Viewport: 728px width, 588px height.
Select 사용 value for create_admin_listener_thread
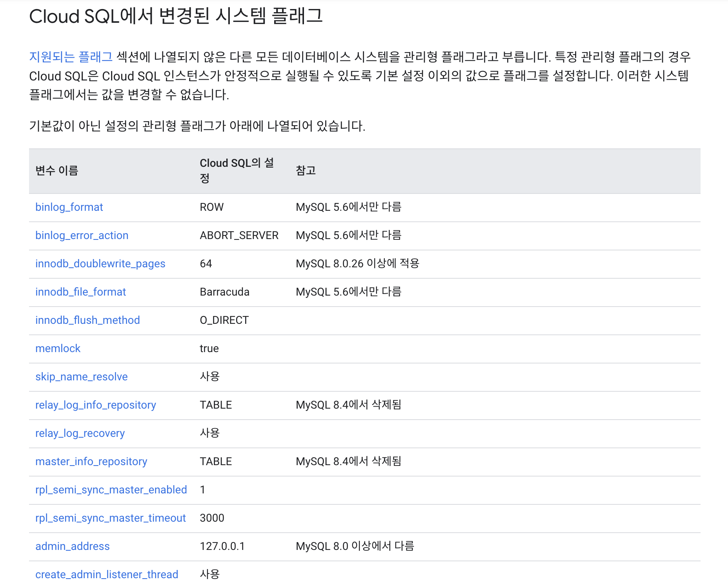pos(210,575)
